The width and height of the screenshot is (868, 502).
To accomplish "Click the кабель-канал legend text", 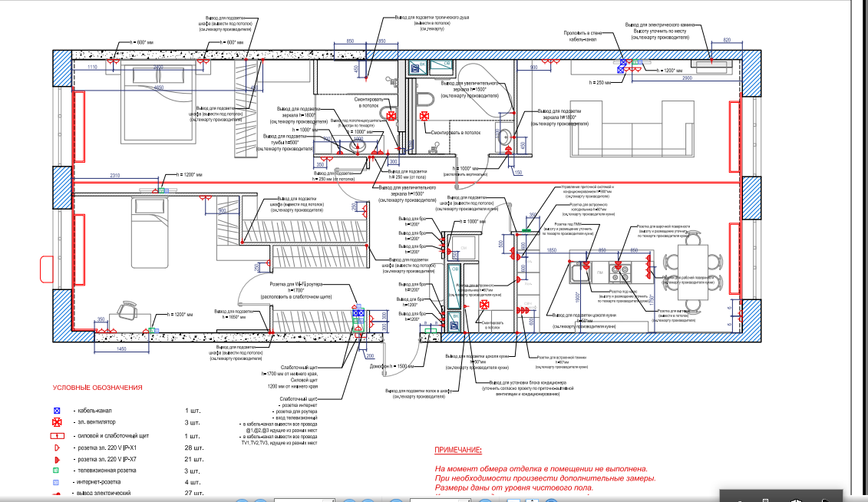I will click(95, 412).
